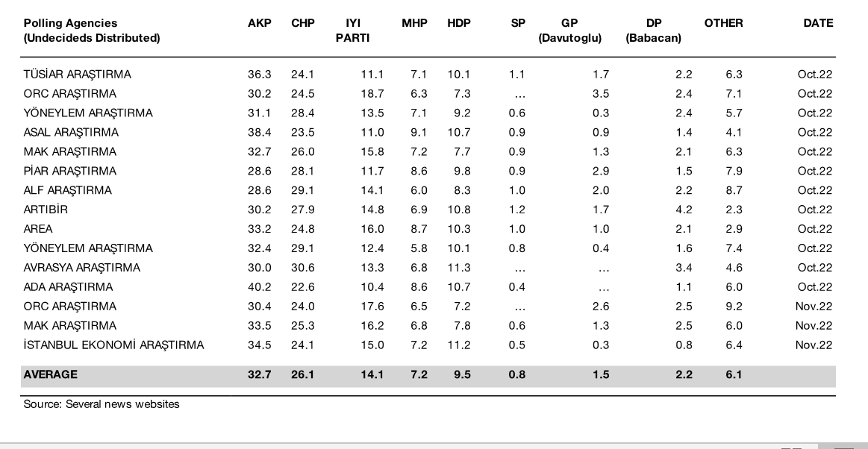Select the IYI PARTI column header
Screen dimensions: 868x449
353,30
